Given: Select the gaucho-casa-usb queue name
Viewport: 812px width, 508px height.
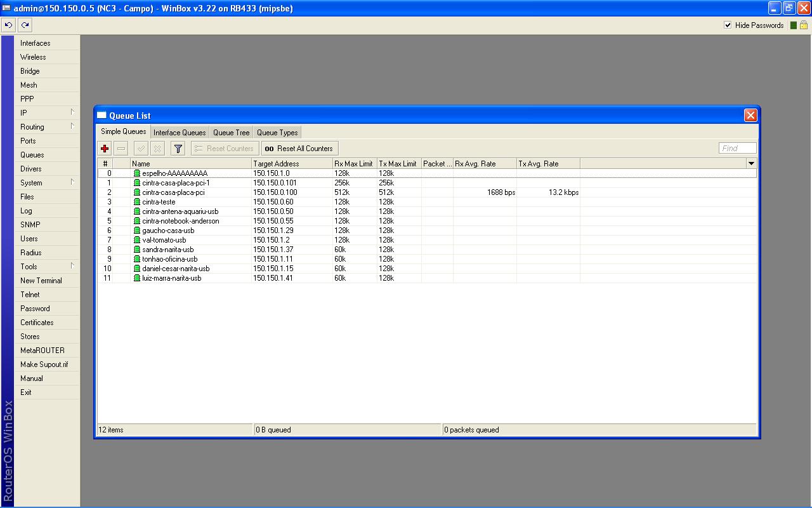Looking at the screenshot, I should click(x=168, y=231).
